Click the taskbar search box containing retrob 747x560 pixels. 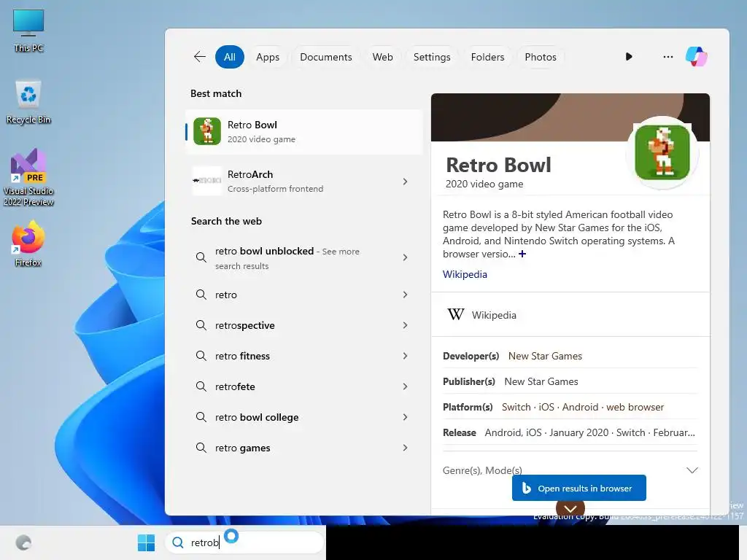click(x=244, y=542)
